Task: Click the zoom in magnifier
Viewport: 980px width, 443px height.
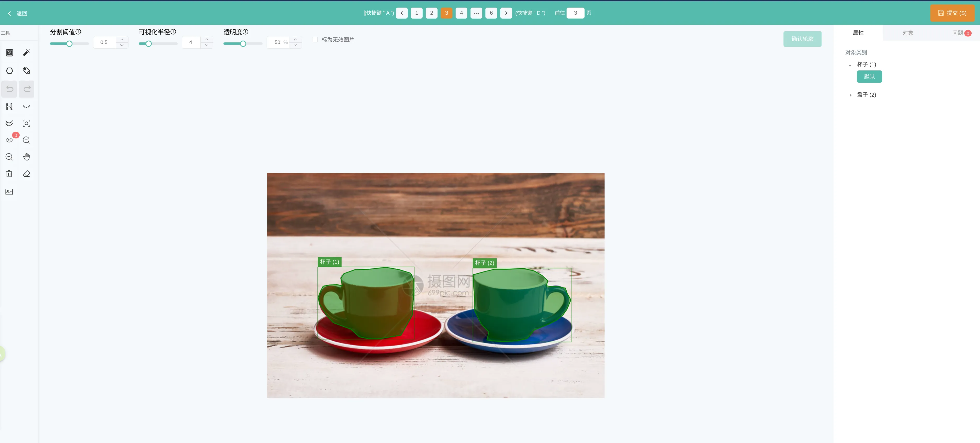Action: coord(9,157)
